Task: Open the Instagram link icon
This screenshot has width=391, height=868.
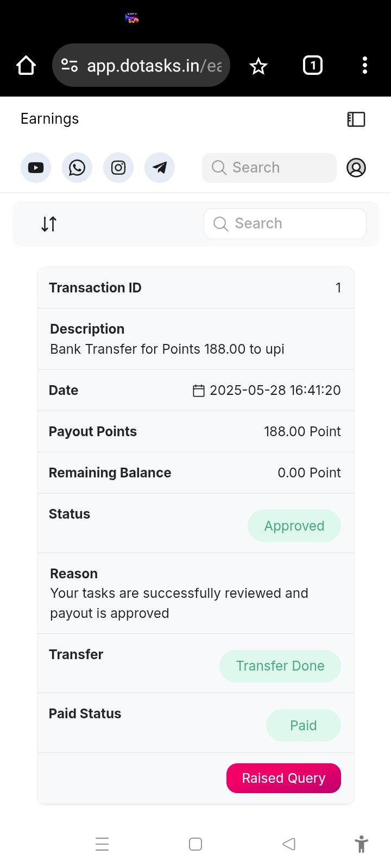Action: (118, 168)
